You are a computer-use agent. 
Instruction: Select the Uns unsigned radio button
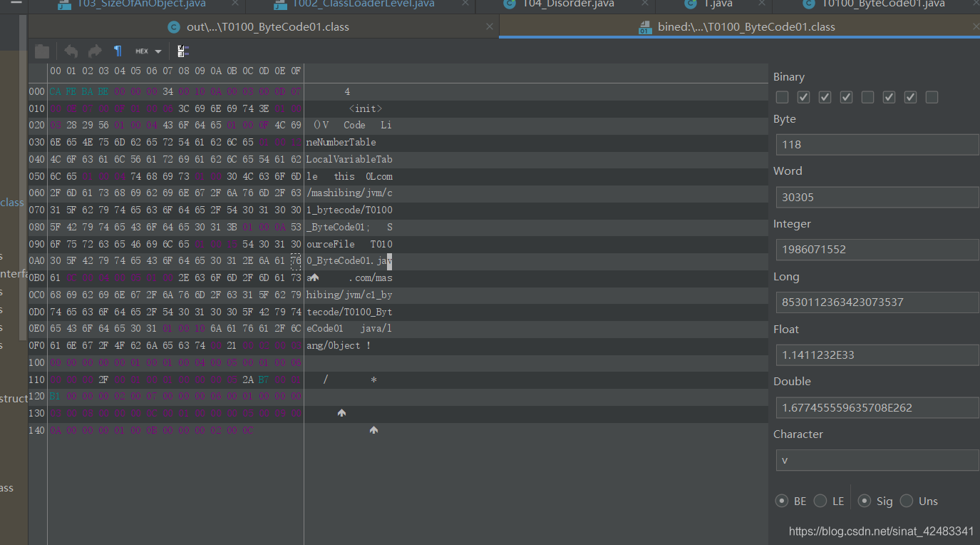tap(907, 501)
